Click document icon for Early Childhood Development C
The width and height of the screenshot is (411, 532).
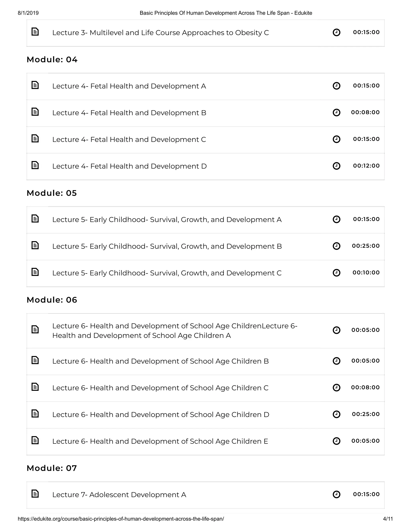click(35, 272)
